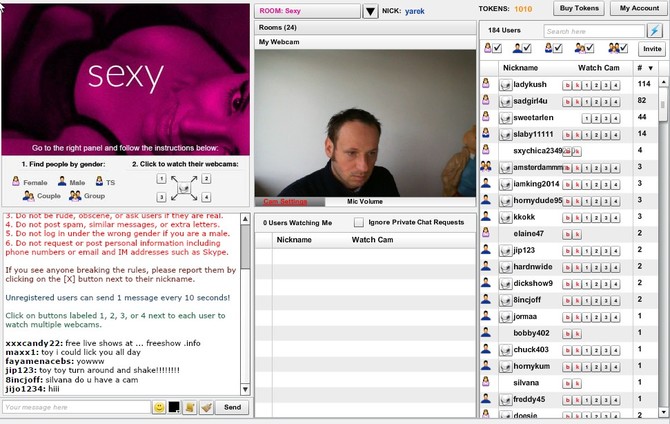Click the k button for bobby402
Image resolution: width=670 pixels, height=424 pixels.
point(577,334)
